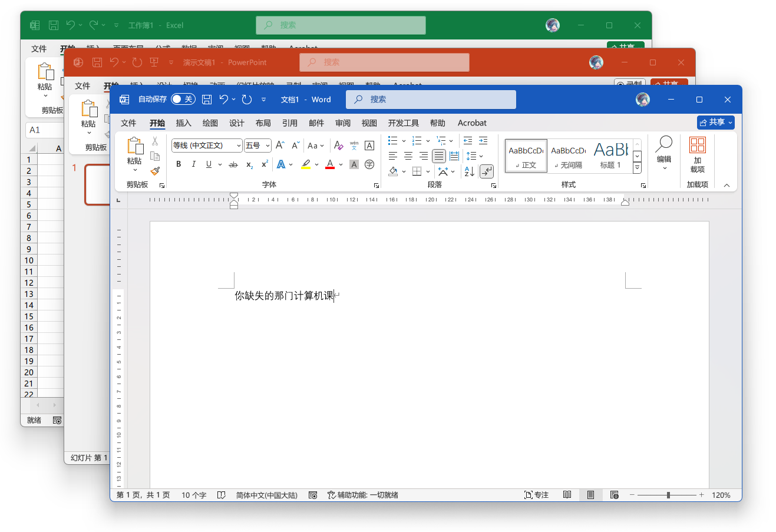The image size is (776, 532).
Task: Open the line spacing dropdown
Action: (x=474, y=156)
